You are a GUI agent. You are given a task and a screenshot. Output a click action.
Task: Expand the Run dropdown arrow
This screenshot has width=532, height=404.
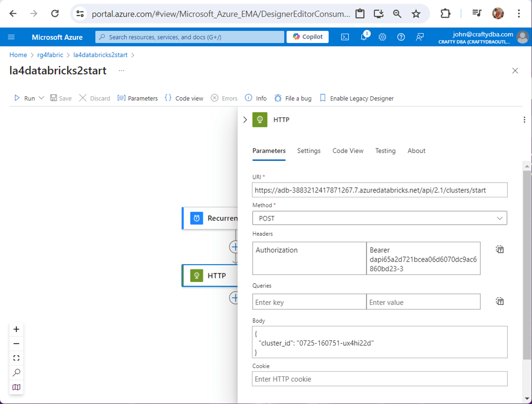pyautogui.click(x=41, y=98)
